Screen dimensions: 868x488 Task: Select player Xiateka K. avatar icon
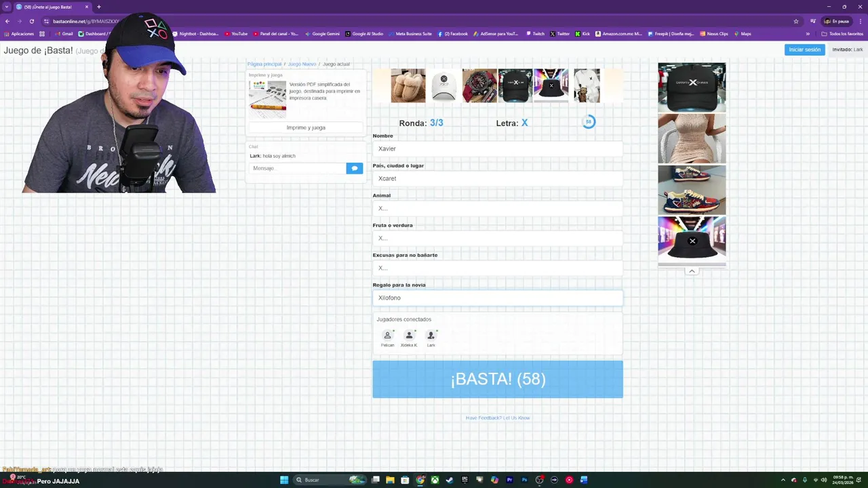409,335
